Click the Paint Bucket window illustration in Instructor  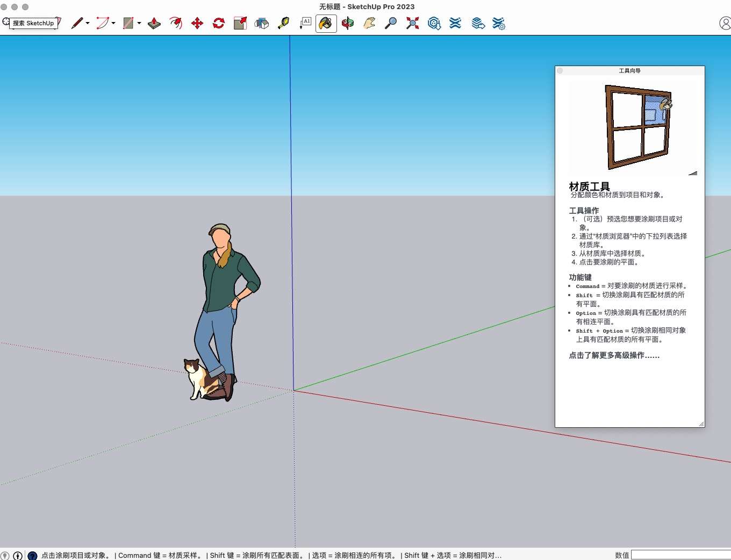pos(639,127)
